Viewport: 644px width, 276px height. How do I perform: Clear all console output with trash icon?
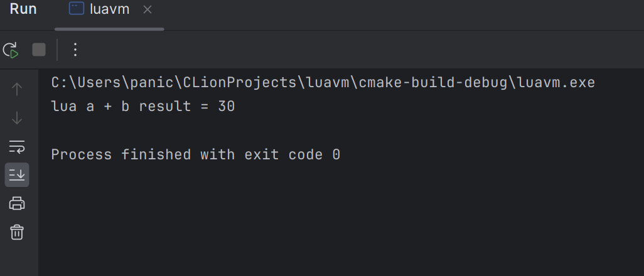tap(17, 232)
